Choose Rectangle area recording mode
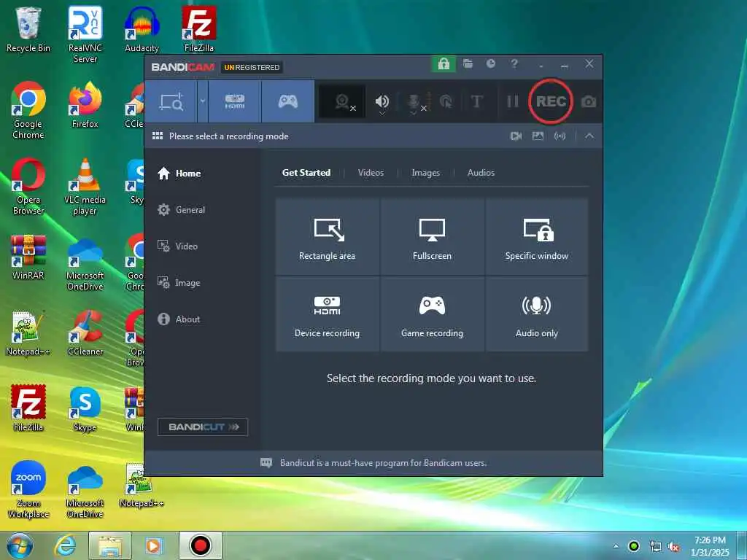 [x=328, y=237]
